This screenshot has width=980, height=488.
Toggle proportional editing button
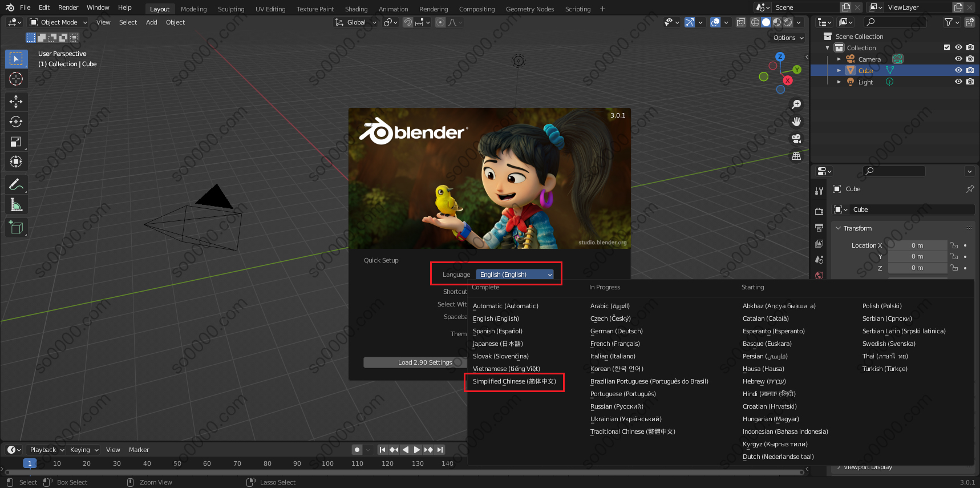[440, 22]
